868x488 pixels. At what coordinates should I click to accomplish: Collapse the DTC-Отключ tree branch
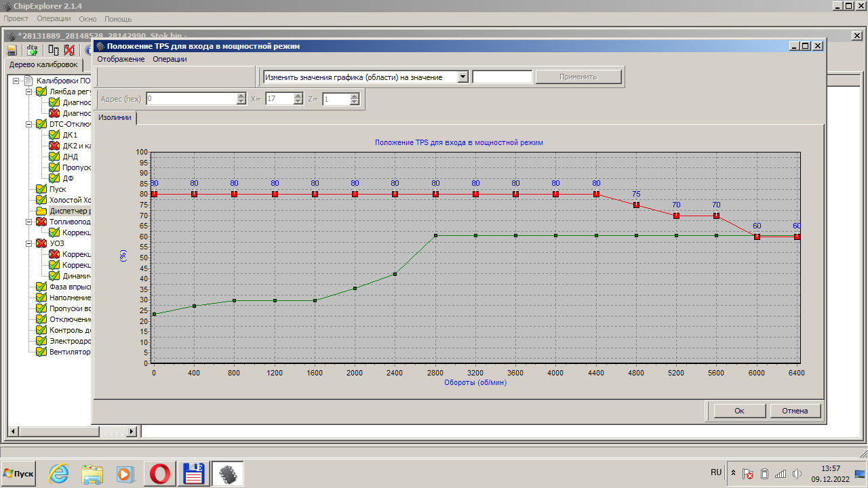point(29,125)
